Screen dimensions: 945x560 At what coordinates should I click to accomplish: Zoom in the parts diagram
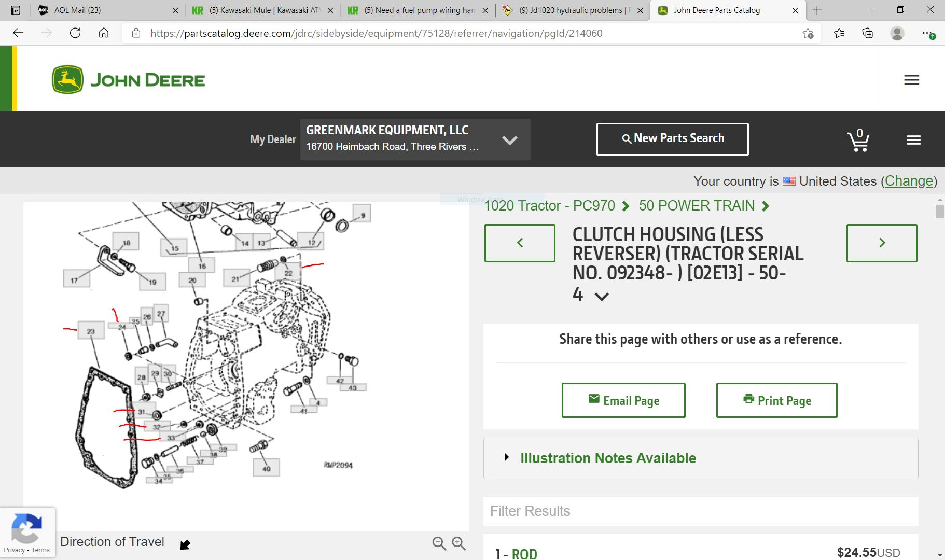click(x=458, y=543)
